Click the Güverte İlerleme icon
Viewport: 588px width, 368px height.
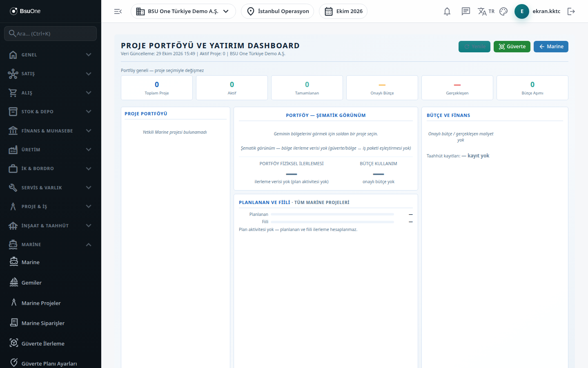click(x=14, y=343)
